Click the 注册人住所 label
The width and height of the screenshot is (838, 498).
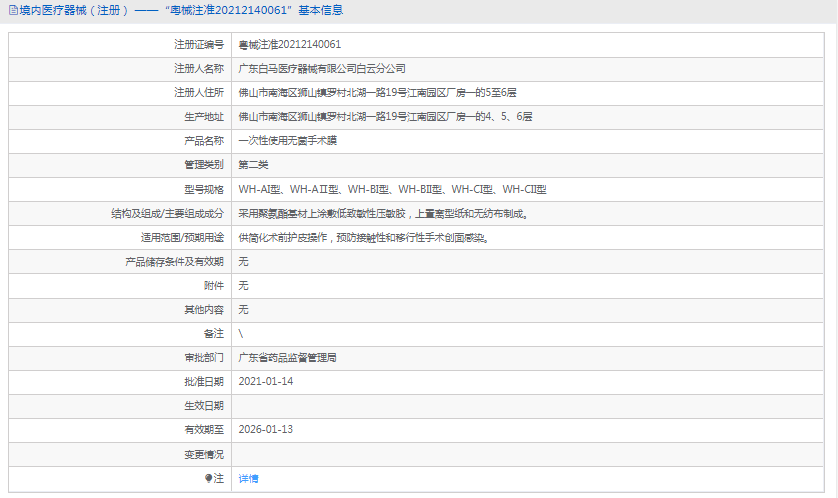[x=199, y=92]
